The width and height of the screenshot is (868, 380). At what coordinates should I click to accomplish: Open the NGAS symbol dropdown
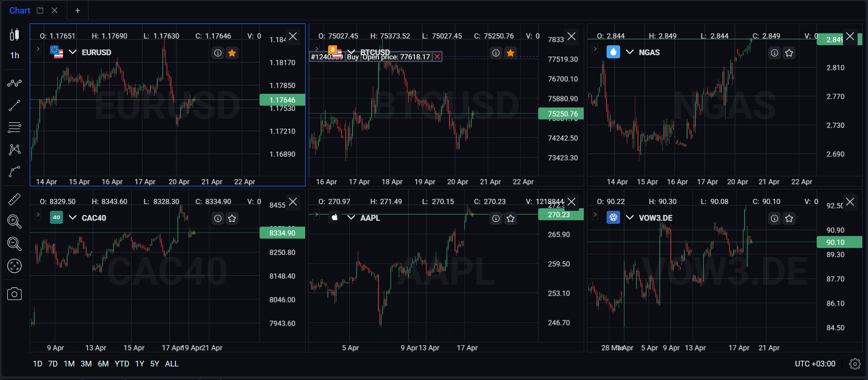[630, 52]
